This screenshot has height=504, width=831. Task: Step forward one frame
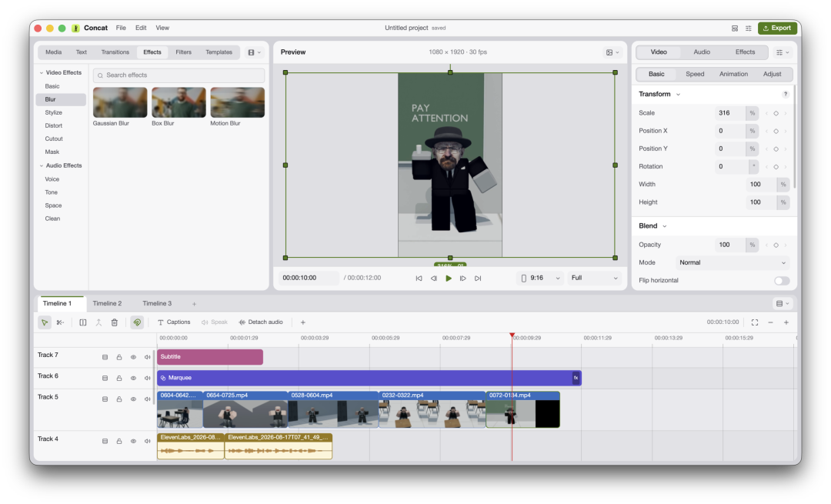point(462,279)
